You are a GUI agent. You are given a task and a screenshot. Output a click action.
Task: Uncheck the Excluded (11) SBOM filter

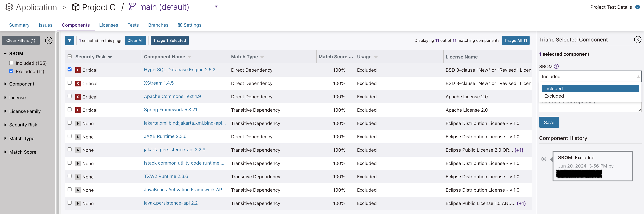[11, 71]
